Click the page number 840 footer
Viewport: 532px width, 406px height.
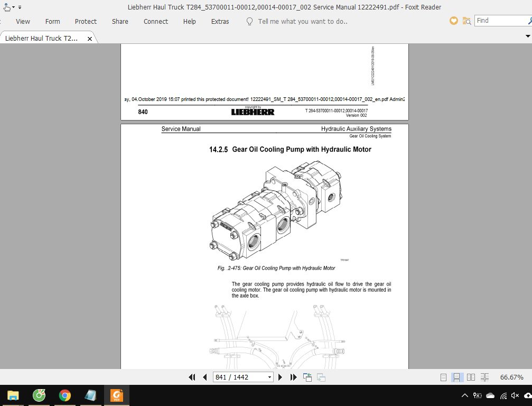tap(143, 112)
